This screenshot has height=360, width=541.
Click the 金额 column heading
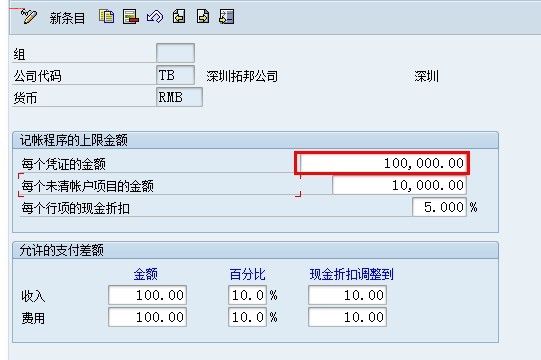tap(146, 274)
